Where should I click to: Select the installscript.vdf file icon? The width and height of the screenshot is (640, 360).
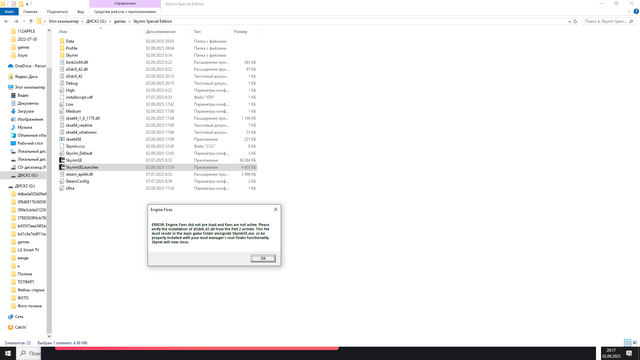click(x=62, y=97)
